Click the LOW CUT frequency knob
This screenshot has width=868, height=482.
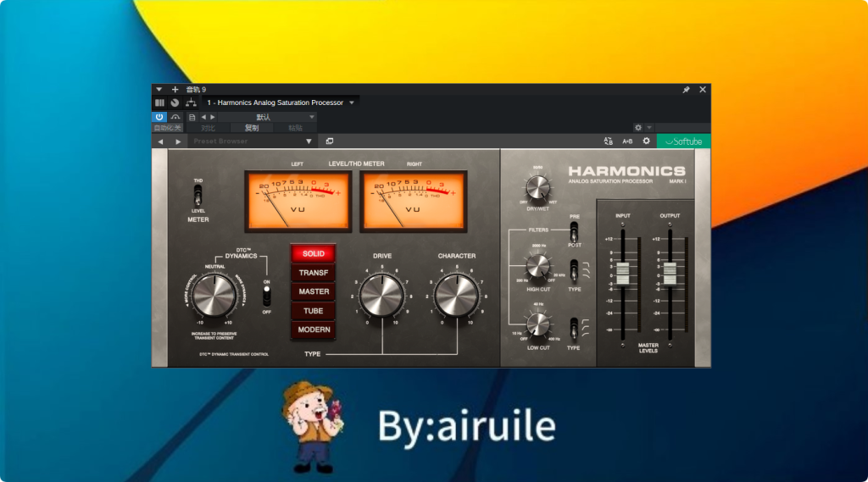(537, 324)
